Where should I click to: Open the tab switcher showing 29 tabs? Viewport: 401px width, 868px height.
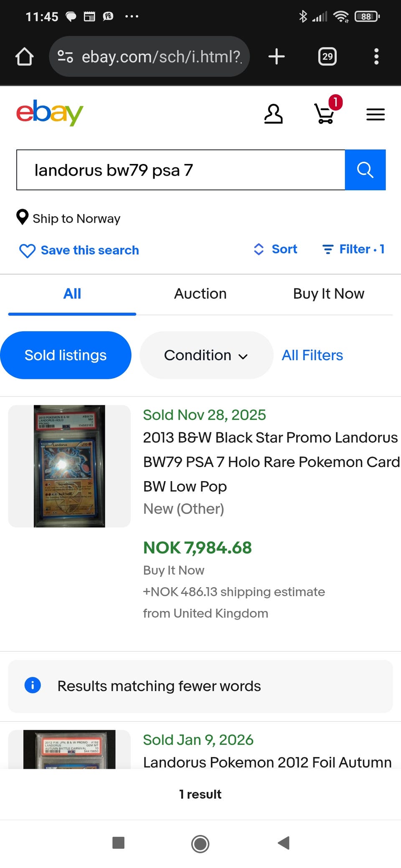click(327, 56)
